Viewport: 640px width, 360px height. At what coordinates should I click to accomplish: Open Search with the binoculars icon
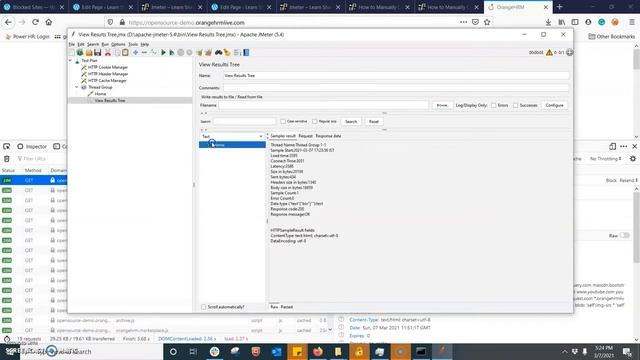click(x=219, y=53)
